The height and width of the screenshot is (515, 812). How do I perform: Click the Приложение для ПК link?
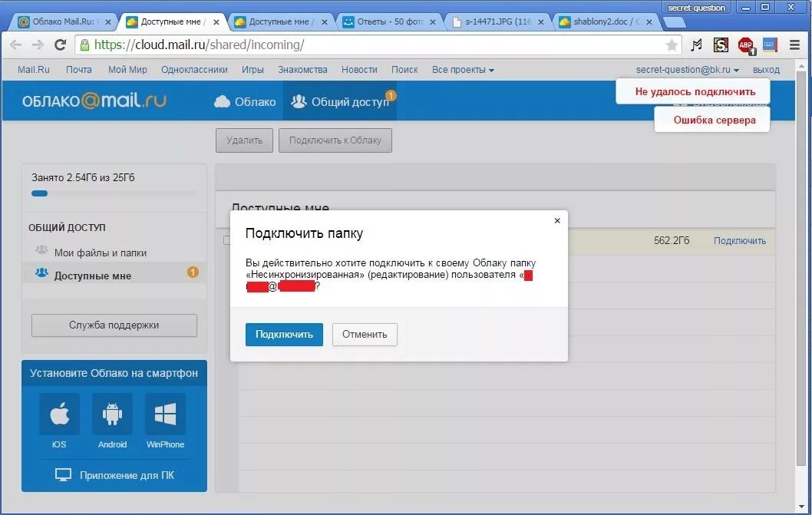tap(127, 476)
